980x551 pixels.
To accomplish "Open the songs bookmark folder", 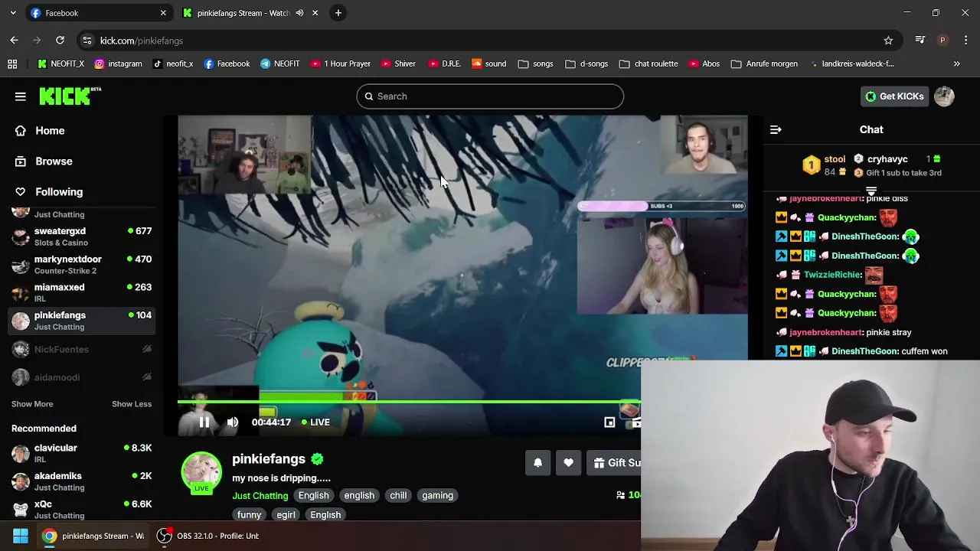I will coord(536,64).
